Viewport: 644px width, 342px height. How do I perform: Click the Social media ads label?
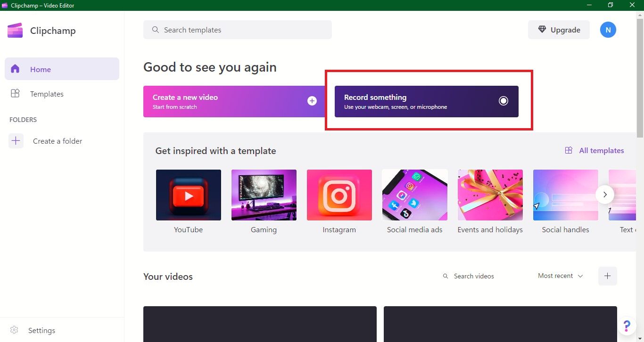(x=415, y=230)
